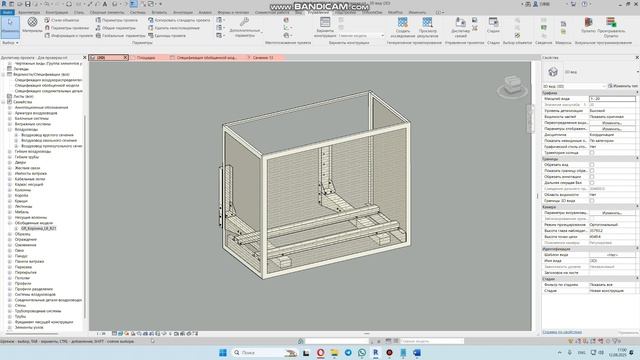This screenshot has height=360, width=640.
Task: Click Удалить неиспользуемые purge tool
Action: click(174, 28)
